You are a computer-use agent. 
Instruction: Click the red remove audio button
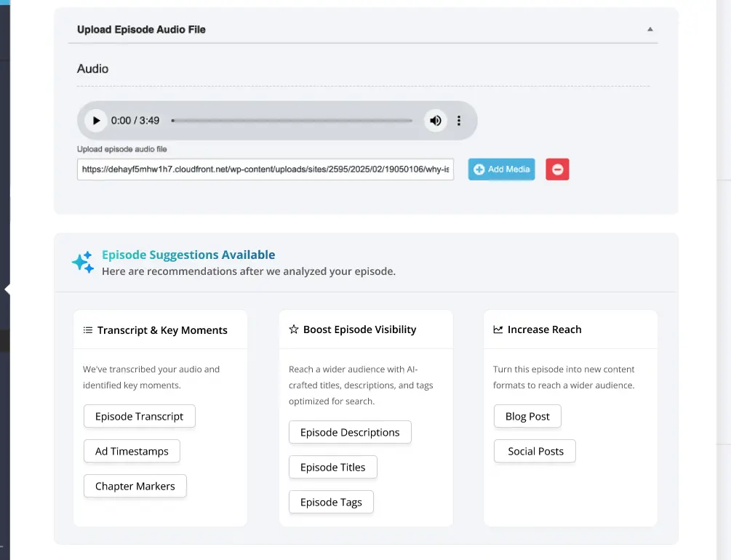tap(557, 169)
